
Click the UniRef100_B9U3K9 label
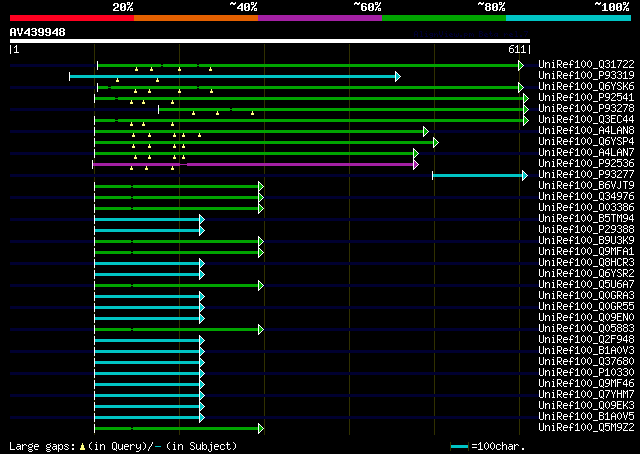(586, 240)
